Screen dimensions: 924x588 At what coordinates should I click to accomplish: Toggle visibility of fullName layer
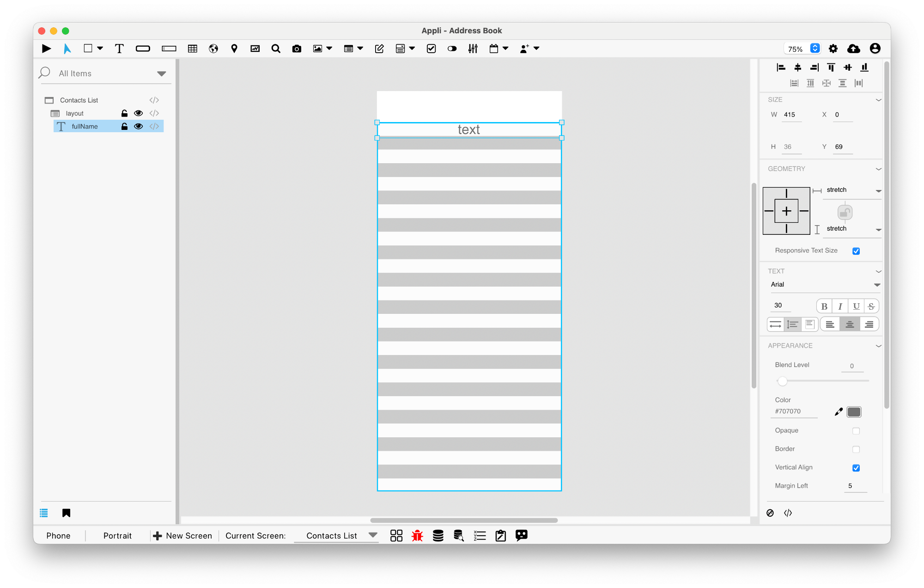point(138,127)
